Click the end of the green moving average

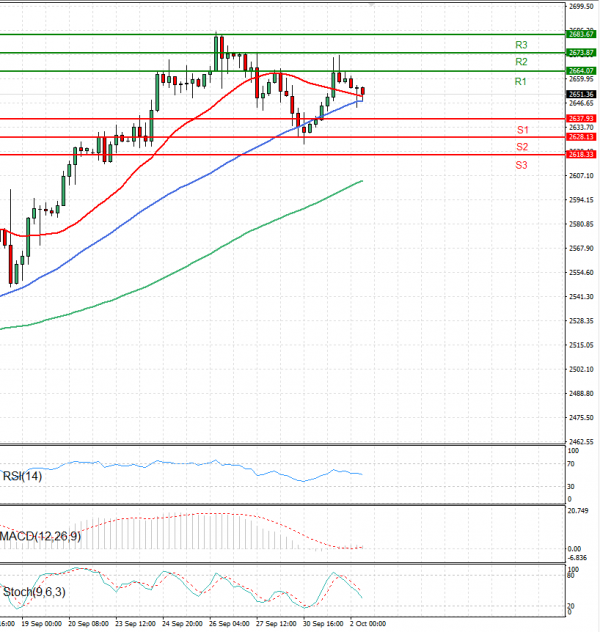[362, 181]
